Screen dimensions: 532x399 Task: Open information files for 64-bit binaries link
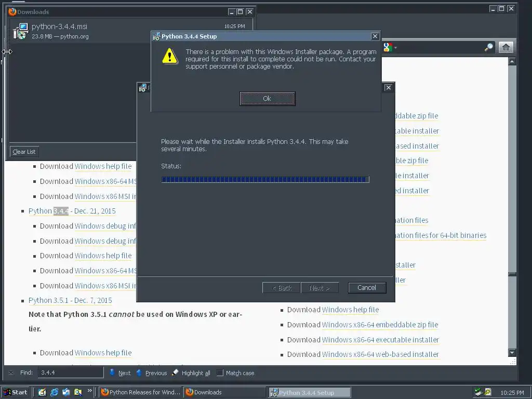pos(441,235)
